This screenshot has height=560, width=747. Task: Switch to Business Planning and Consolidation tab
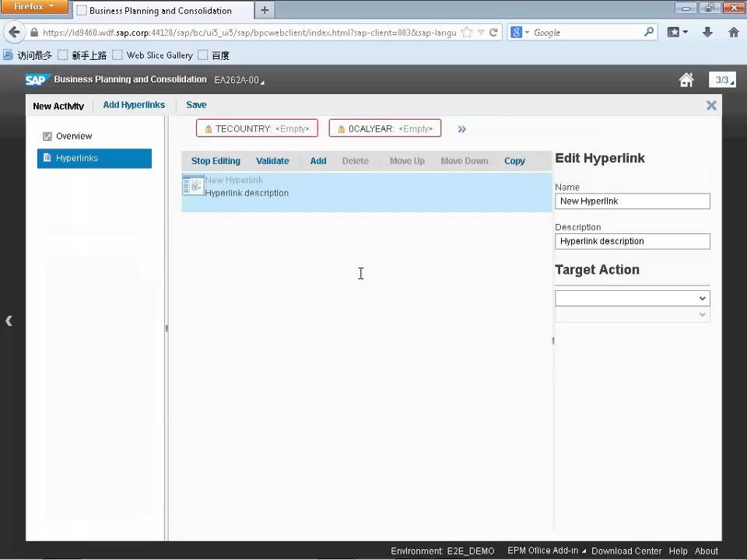point(162,10)
